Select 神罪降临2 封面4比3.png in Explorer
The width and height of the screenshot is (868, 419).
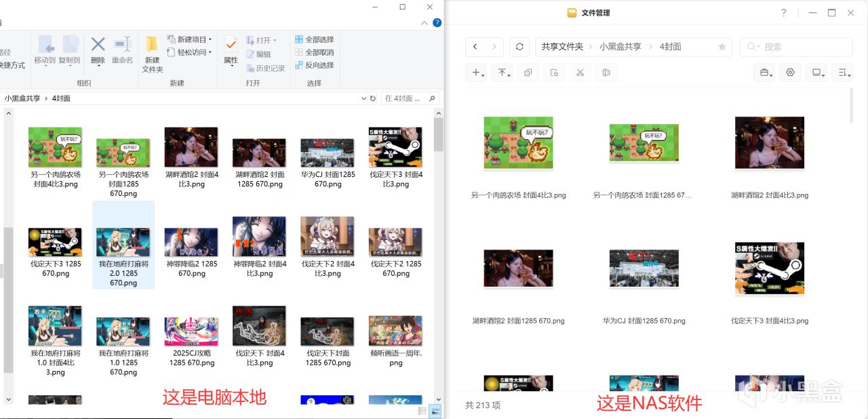tap(260, 247)
